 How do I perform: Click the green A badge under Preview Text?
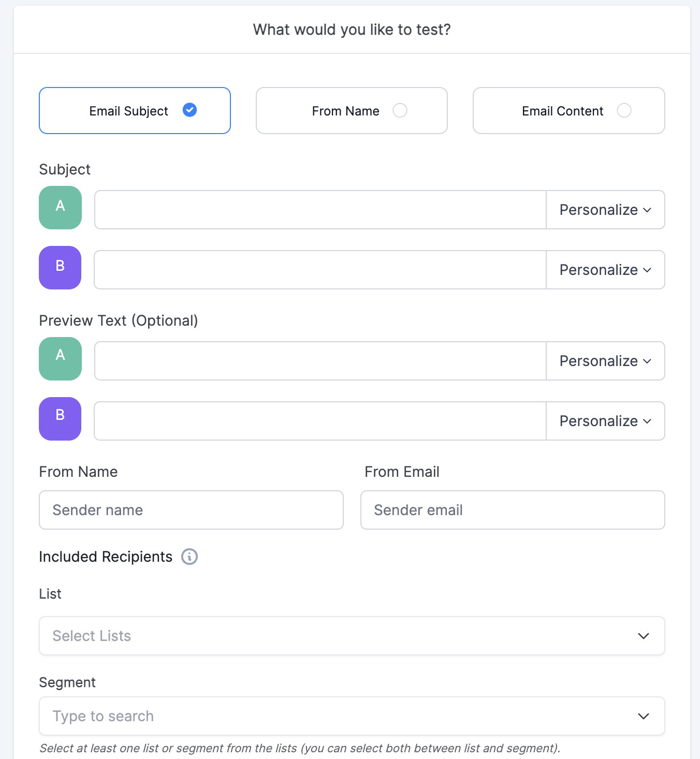click(60, 359)
